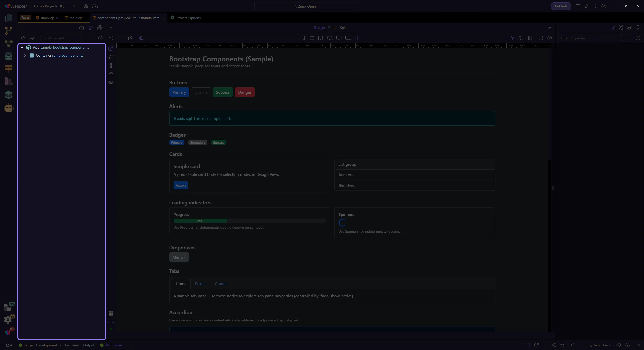Click the System Check status link
Viewport: 644px width, 350px height.
point(599,345)
